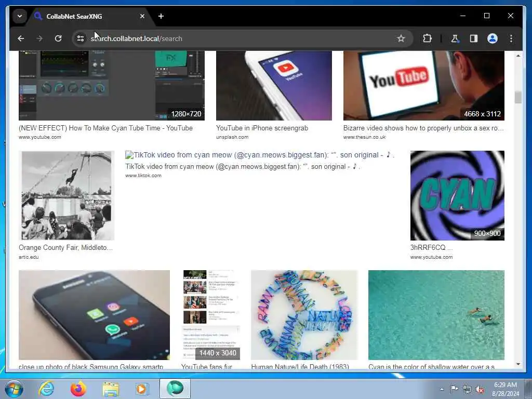Open a new browser tab
Image resolution: width=532 pixels, height=399 pixels.
[x=161, y=16]
